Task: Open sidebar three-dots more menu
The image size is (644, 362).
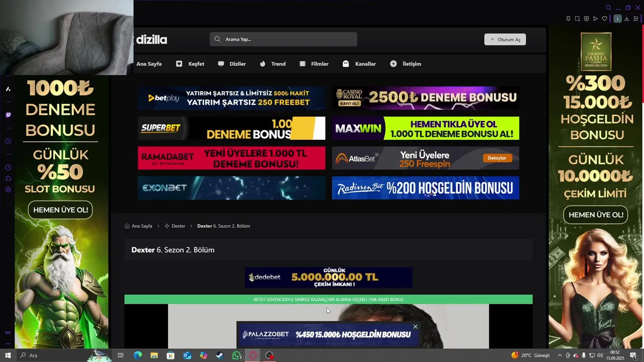Action: 8,343
